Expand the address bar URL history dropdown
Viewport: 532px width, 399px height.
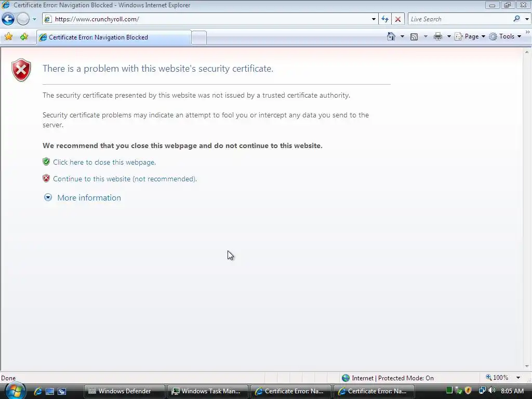[374, 19]
